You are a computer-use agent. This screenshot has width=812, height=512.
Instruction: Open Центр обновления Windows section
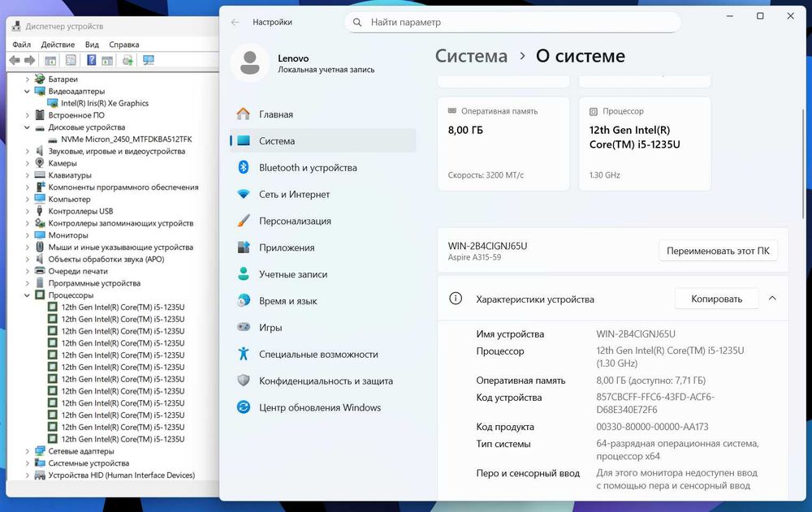(x=322, y=407)
